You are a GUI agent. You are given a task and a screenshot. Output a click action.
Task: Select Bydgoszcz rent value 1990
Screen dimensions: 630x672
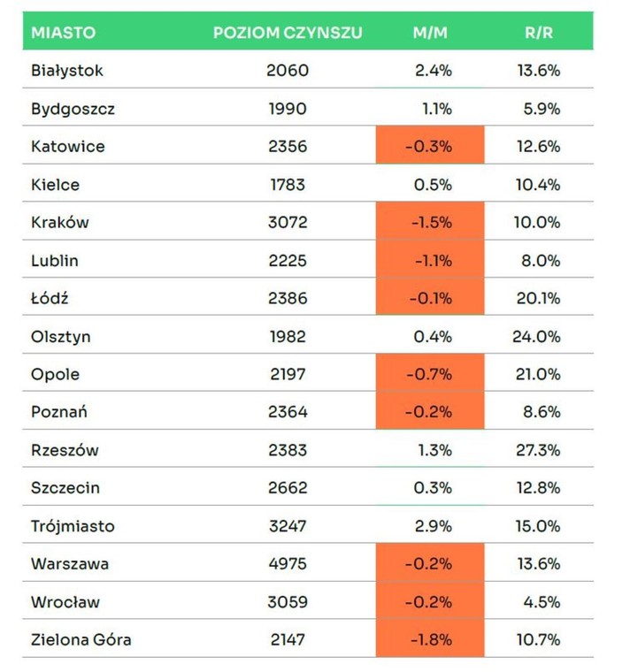[x=288, y=109]
